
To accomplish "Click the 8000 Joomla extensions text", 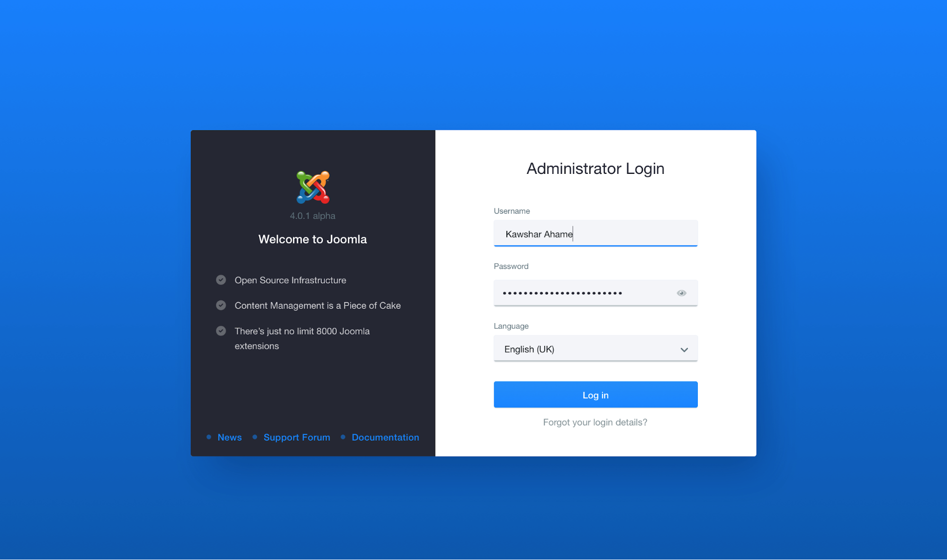I will tap(302, 338).
